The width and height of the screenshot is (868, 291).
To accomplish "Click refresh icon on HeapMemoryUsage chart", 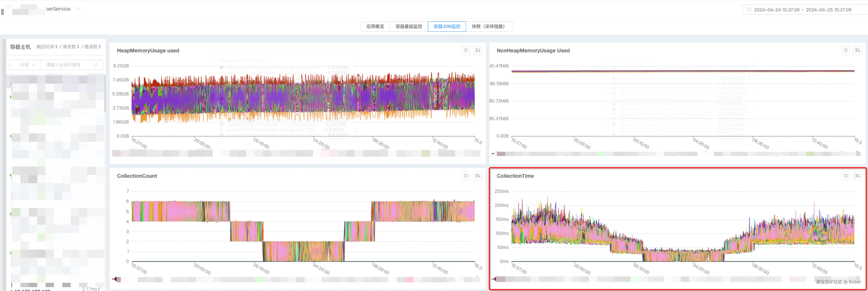I will coord(466,51).
